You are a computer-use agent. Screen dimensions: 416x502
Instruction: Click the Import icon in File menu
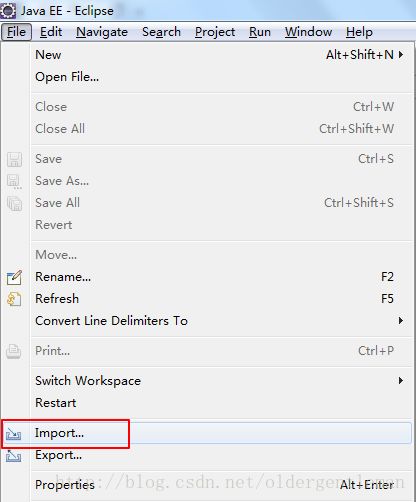click(14, 434)
